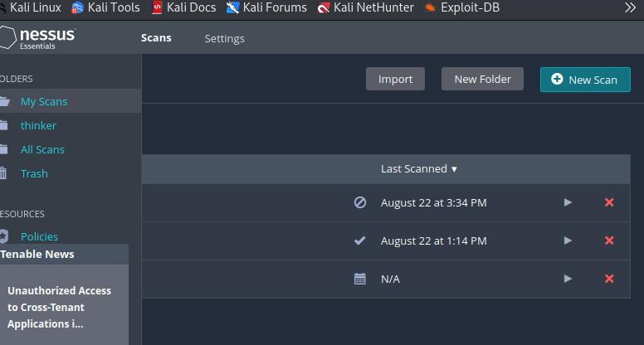Open Kali Docs bookmark icon

(x=157, y=7)
